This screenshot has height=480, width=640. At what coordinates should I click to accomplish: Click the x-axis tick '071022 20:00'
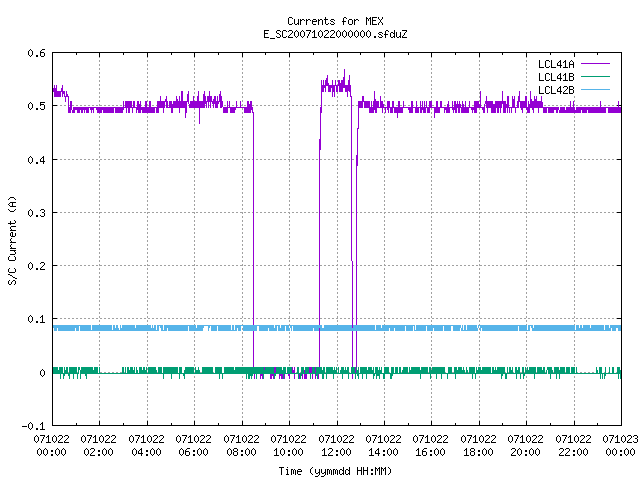pos(526,445)
